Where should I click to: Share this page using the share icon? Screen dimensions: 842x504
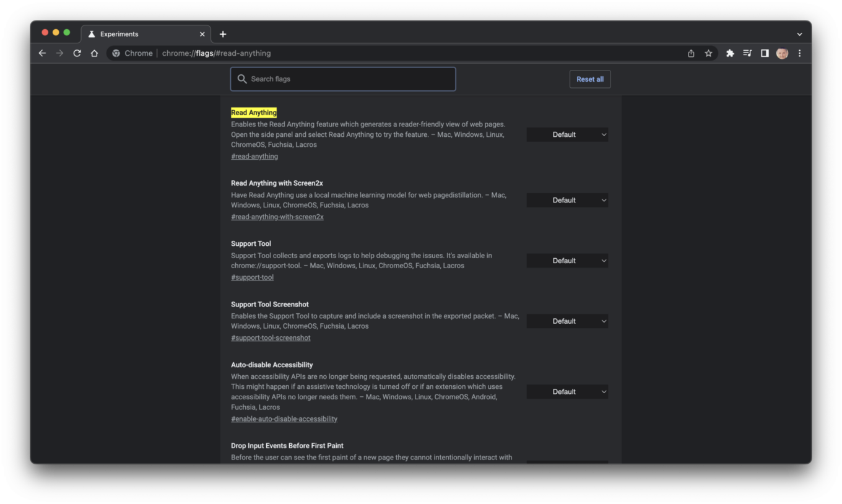click(x=691, y=53)
